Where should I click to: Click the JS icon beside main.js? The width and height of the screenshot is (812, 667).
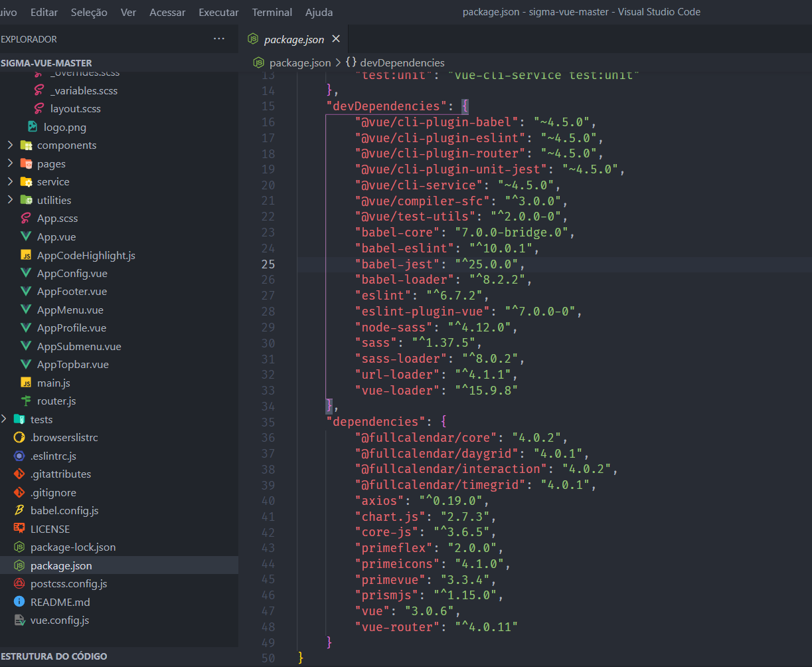click(x=26, y=383)
